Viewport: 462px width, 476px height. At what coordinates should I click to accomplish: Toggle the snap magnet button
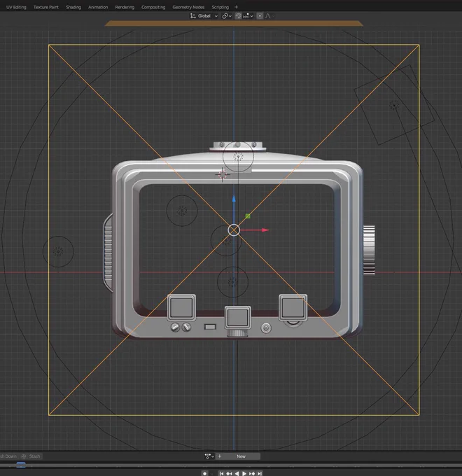pyautogui.click(x=238, y=16)
